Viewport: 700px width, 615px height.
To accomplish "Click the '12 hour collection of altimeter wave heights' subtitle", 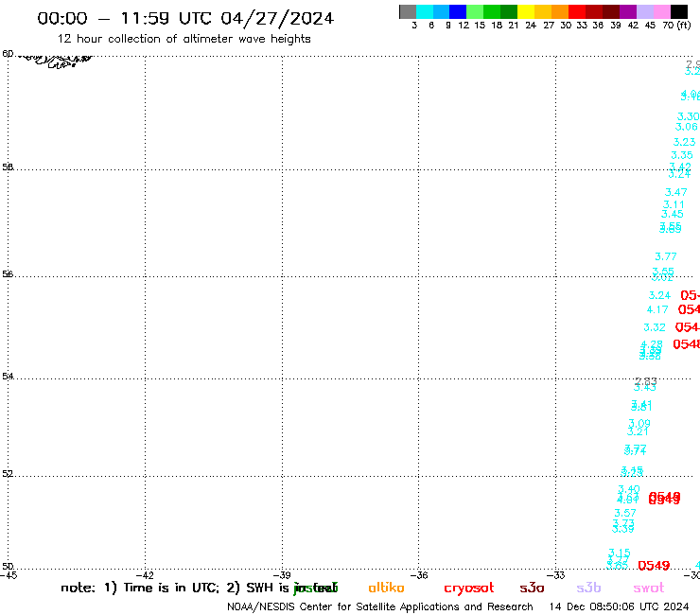I will point(184,39).
